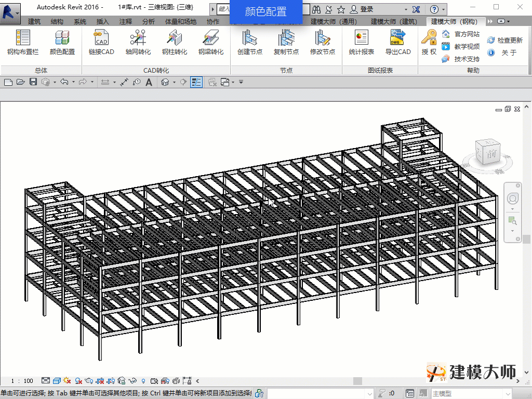
Task: Expand the undo history dropdown arrow
Action: pos(74,82)
